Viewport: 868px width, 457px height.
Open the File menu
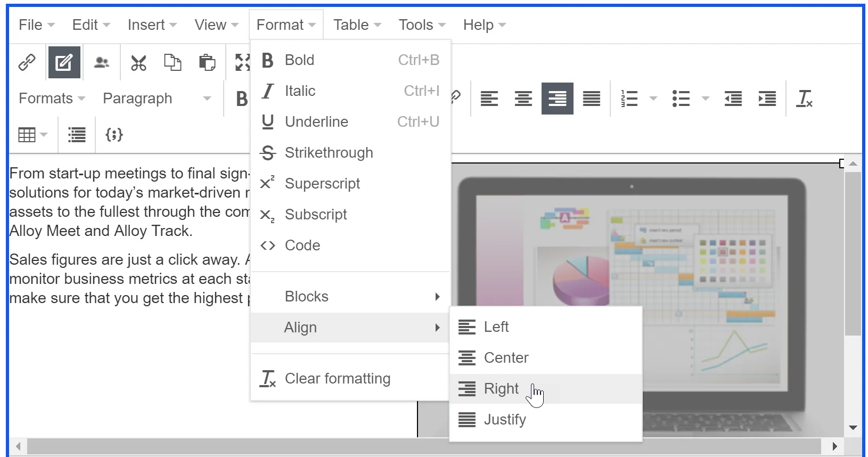(36, 25)
